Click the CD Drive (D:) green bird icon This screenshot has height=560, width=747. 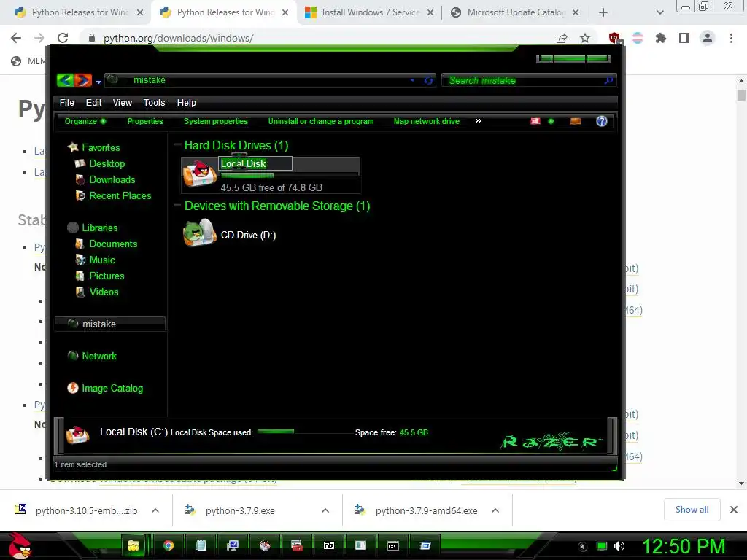coord(200,233)
